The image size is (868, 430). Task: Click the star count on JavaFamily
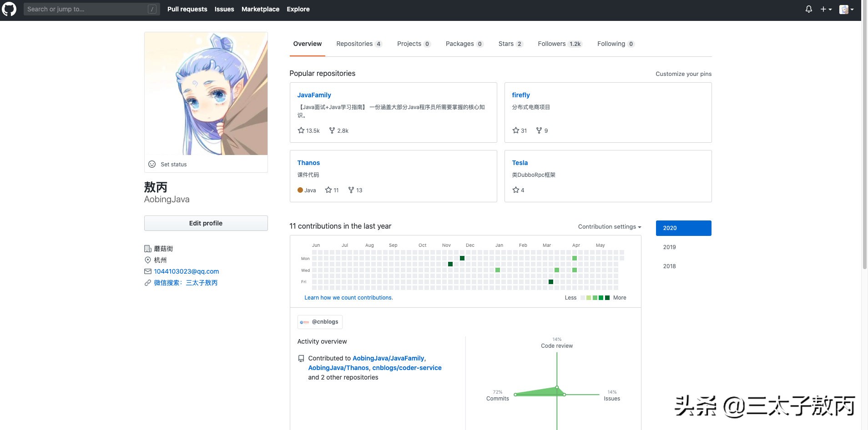click(308, 130)
